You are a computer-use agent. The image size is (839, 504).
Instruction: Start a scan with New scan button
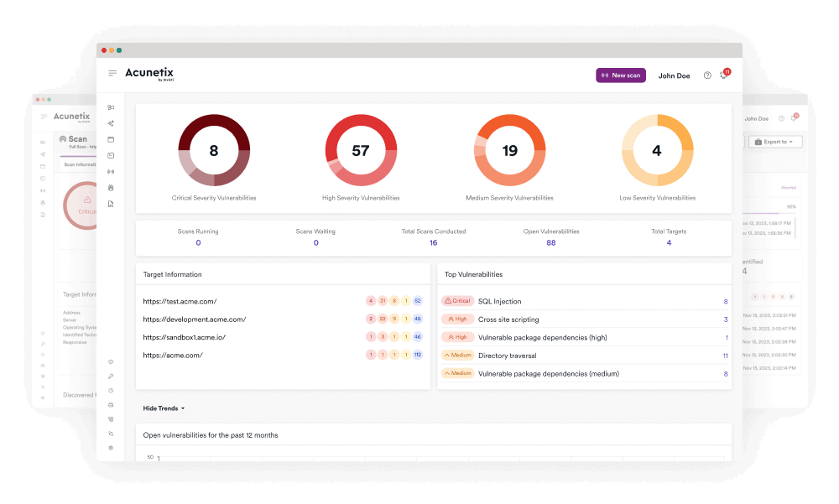[621, 75]
